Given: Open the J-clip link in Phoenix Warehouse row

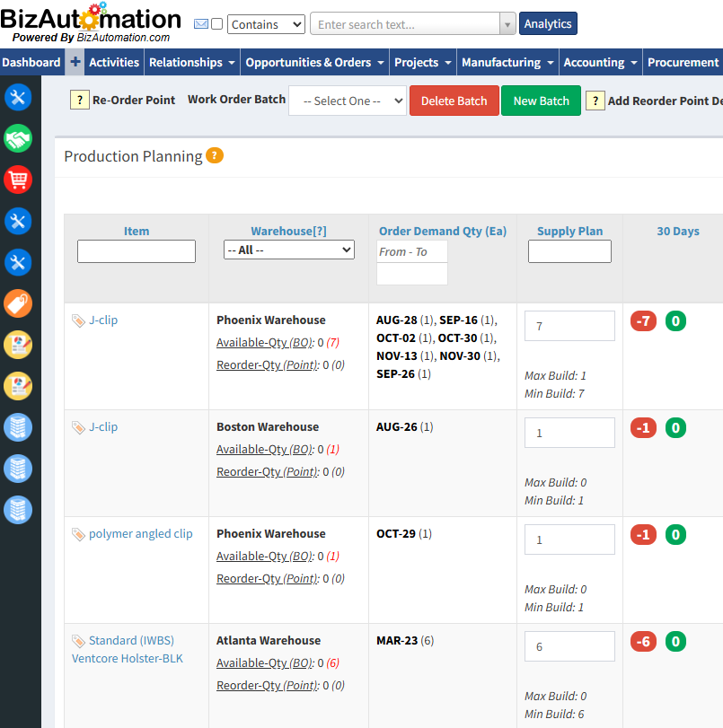Looking at the screenshot, I should (103, 320).
